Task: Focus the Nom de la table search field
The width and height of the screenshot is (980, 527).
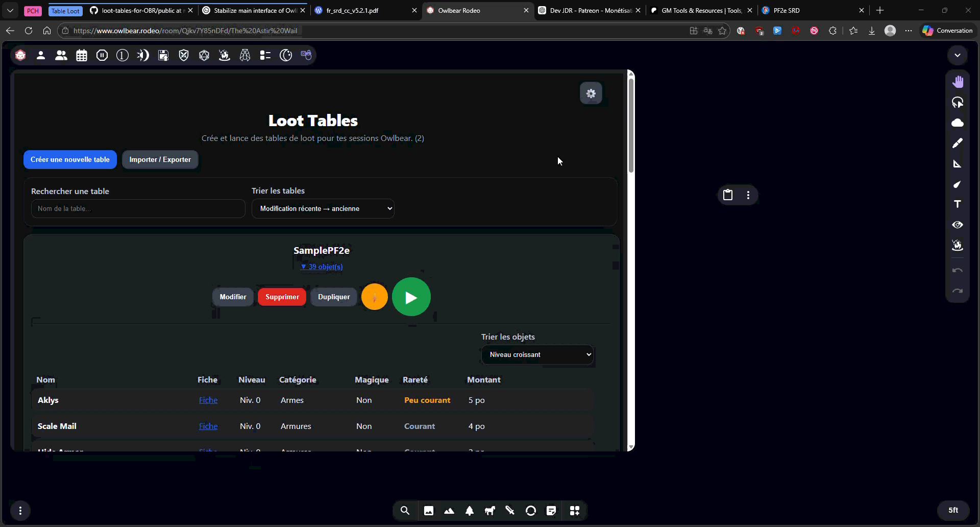Action: pyautogui.click(x=138, y=208)
